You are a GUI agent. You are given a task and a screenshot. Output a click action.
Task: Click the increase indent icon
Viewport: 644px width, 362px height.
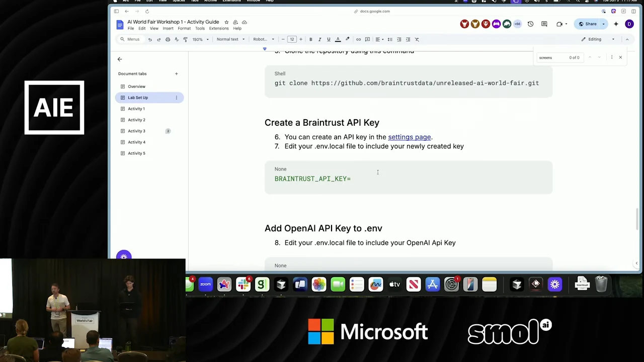pos(408,39)
